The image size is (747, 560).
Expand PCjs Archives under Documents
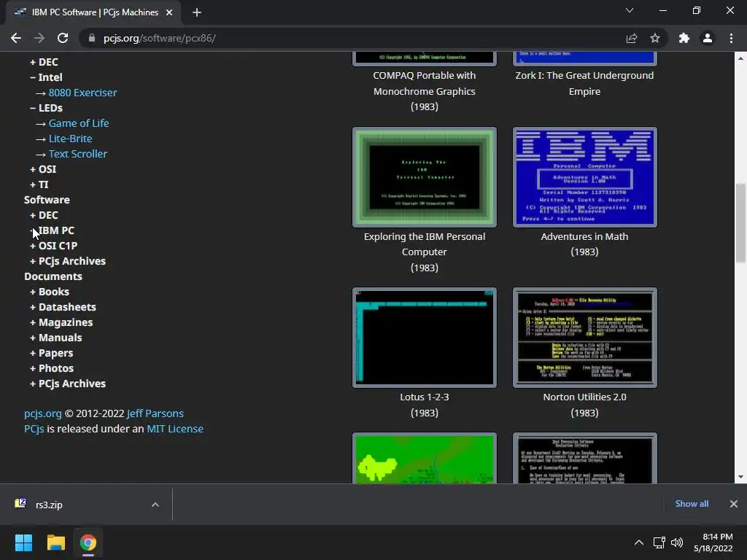tap(68, 384)
